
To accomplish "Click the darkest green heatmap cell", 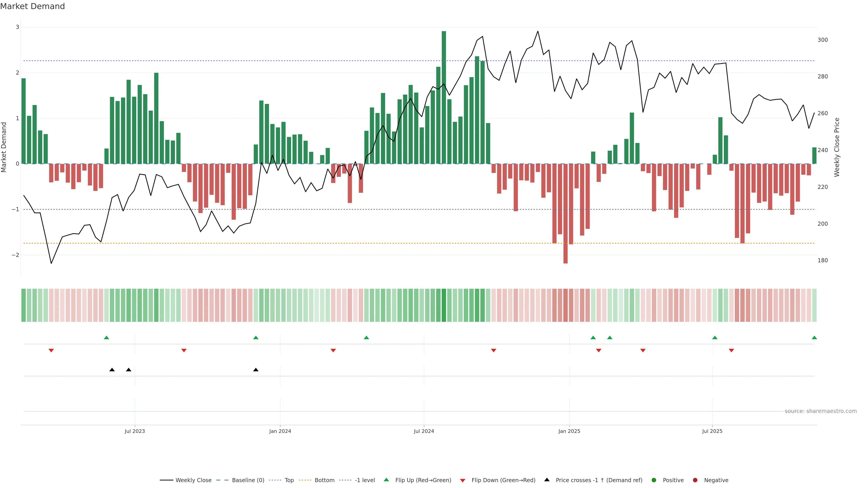I will coord(444,305).
